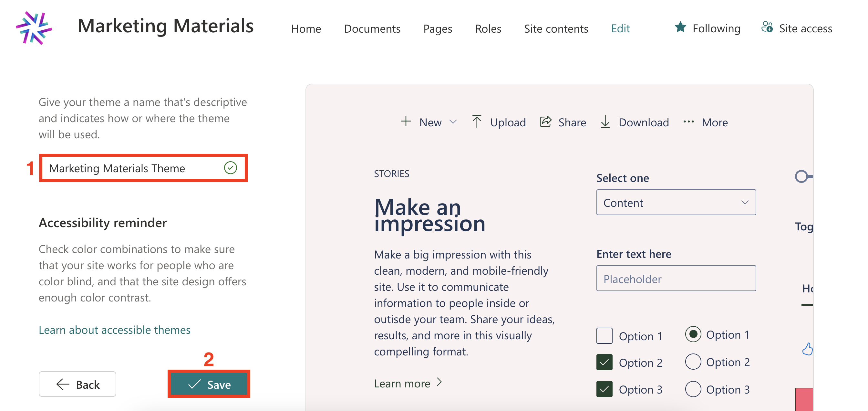This screenshot has width=868, height=411.
Task: Click the thumbs-up like icon
Action: point(807,349)
